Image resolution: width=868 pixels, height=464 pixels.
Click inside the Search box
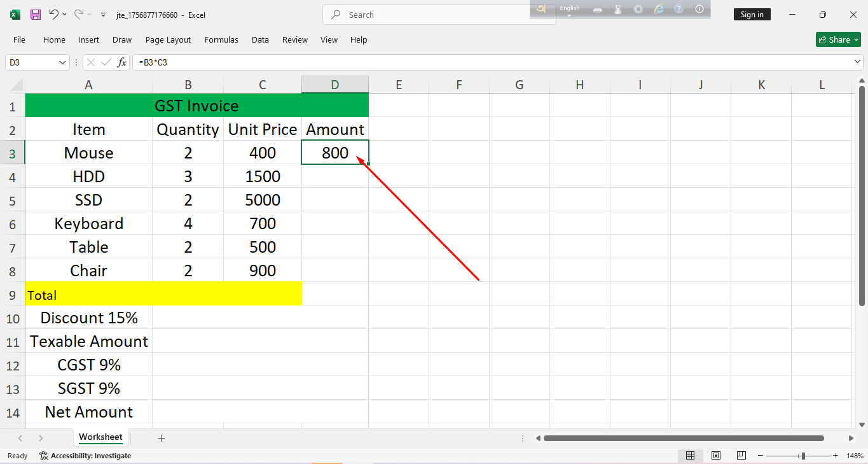click(x=445, y=15)
